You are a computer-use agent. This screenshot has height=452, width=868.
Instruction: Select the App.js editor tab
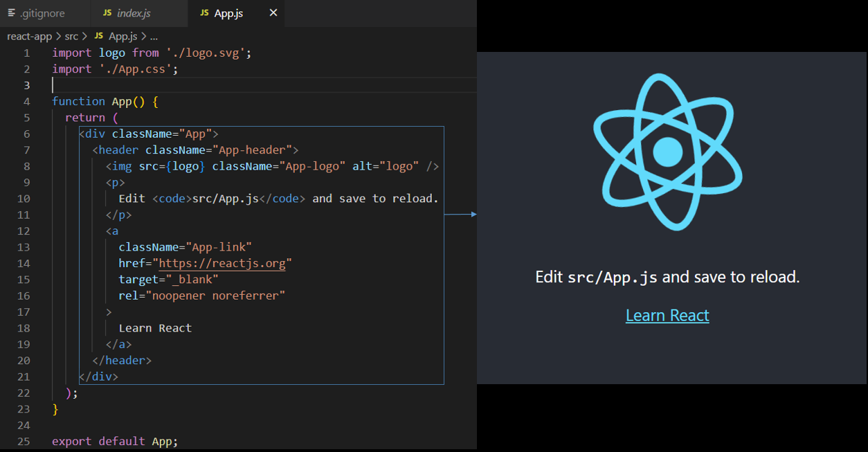pyautogui.click(x=236, y=13)
